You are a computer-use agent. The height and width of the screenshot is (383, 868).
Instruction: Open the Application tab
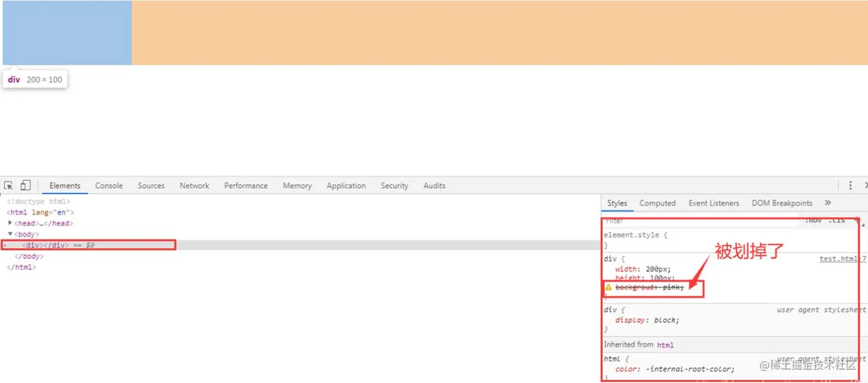coord(346,186)
